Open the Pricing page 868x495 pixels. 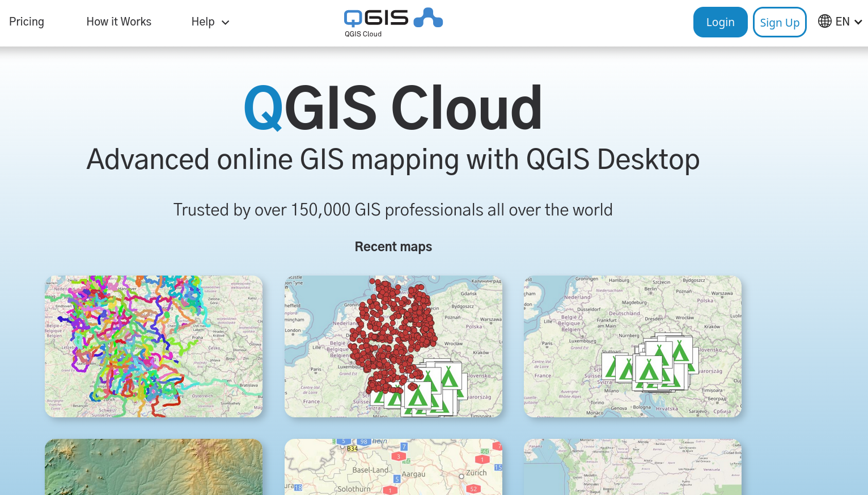click(x=27, y=22)
